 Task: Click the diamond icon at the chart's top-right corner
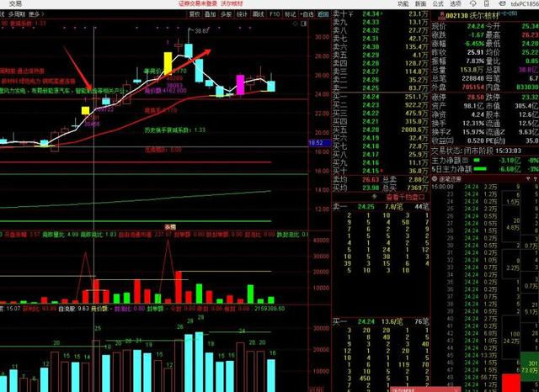click(x=295, y=24)
